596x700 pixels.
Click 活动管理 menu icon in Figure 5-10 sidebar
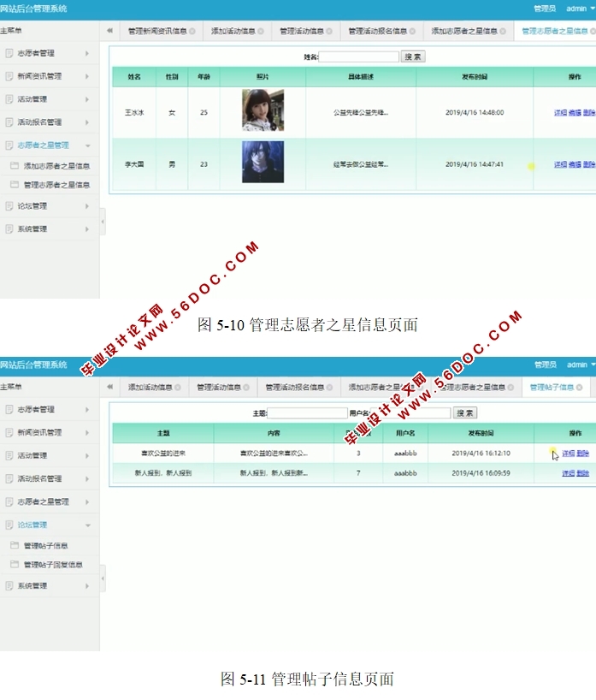tap(9, 99)
